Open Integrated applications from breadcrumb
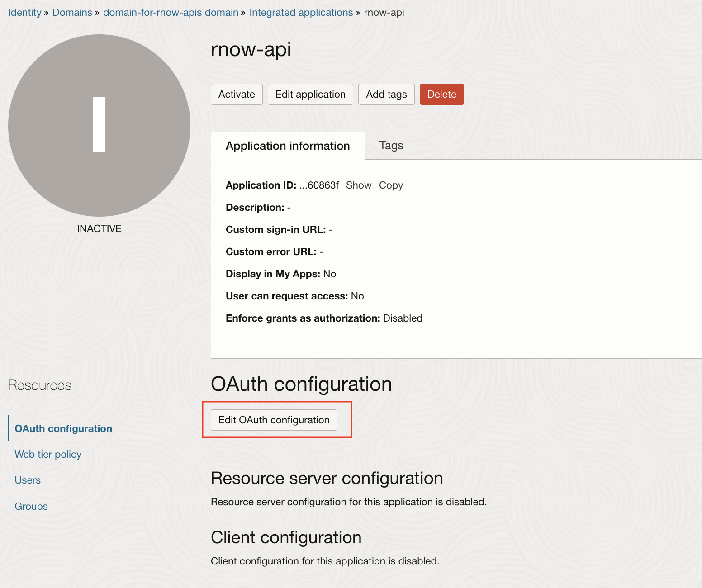702x588 pixels. point(301,12)
